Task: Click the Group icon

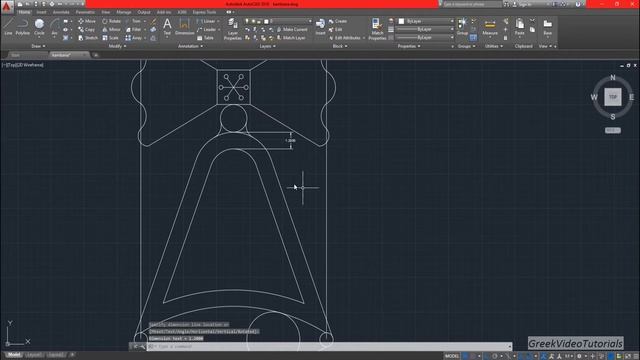Action: pos(462,27)
